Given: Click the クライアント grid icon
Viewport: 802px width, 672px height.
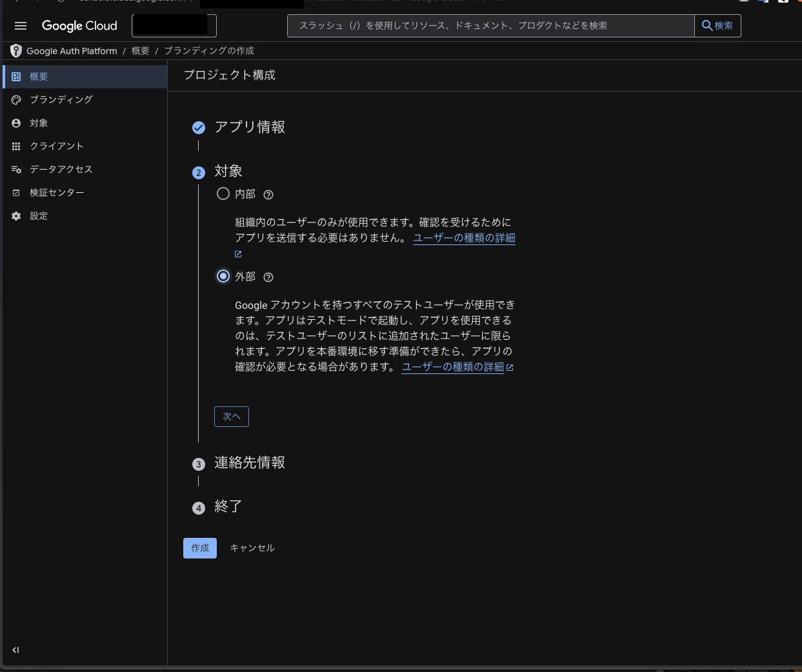Looking at the screenshot, I should [x=16, y=146].
